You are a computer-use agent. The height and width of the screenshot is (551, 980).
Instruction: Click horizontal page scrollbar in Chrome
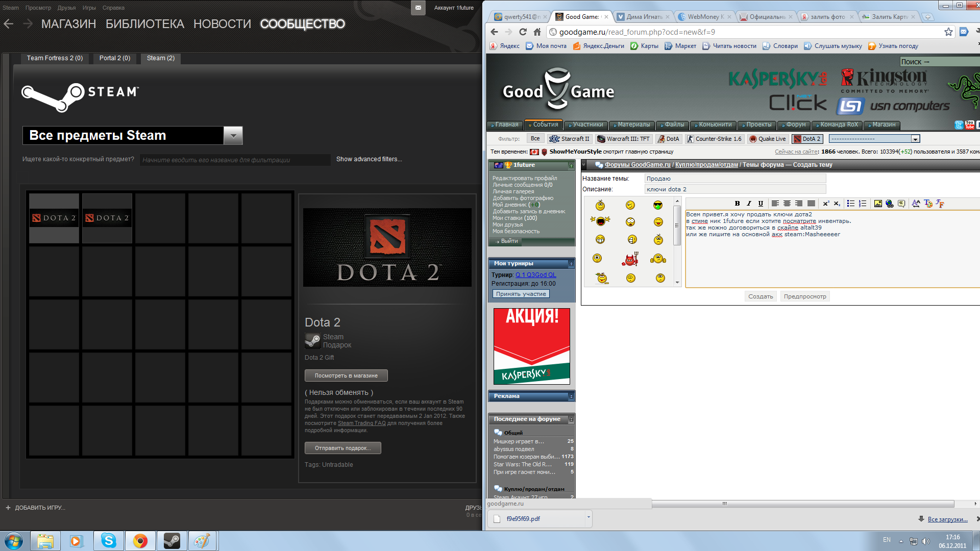click(x=724, y=504)
